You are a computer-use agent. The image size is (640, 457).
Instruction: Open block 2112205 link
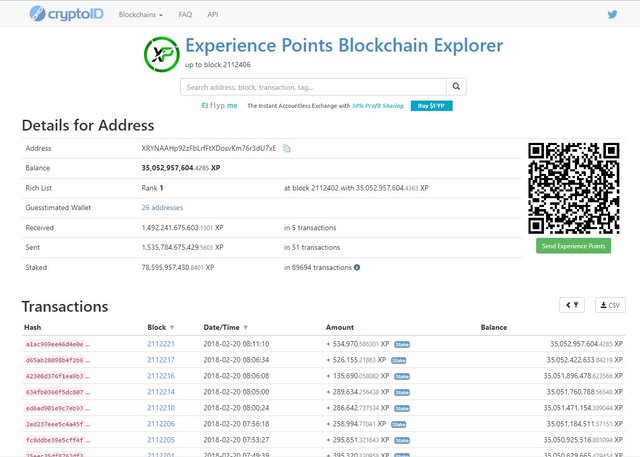161,440
